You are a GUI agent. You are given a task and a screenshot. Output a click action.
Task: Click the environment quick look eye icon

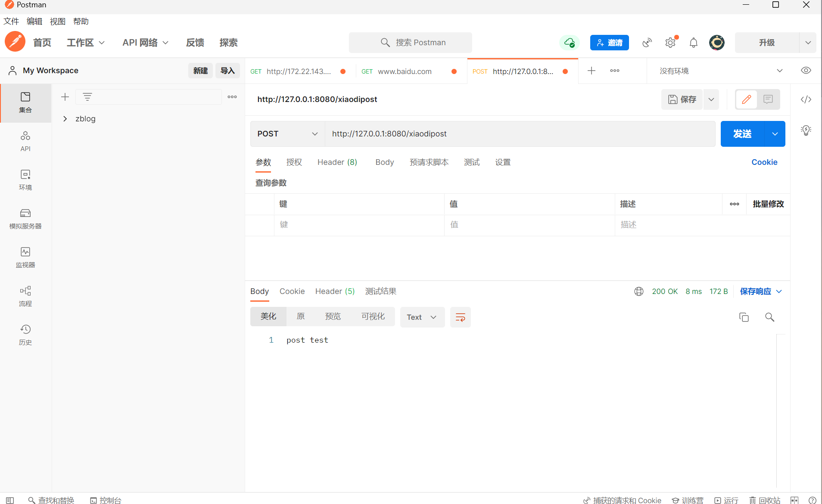(x=806, y=70)
